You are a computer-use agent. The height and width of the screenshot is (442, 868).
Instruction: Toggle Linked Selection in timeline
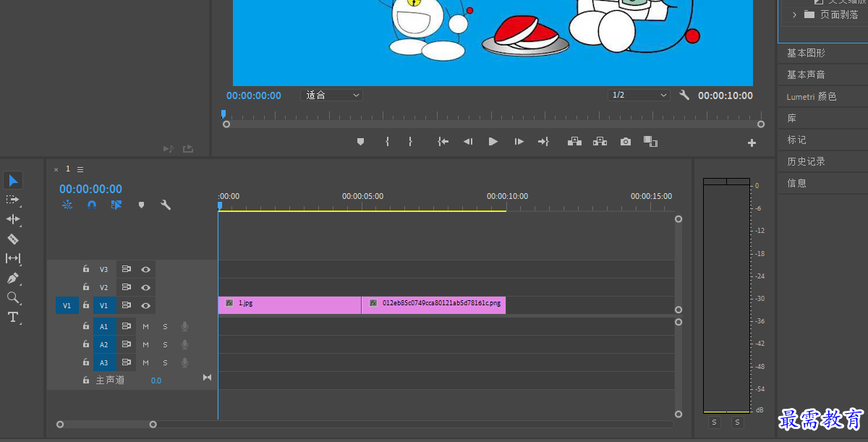(116, 205)
